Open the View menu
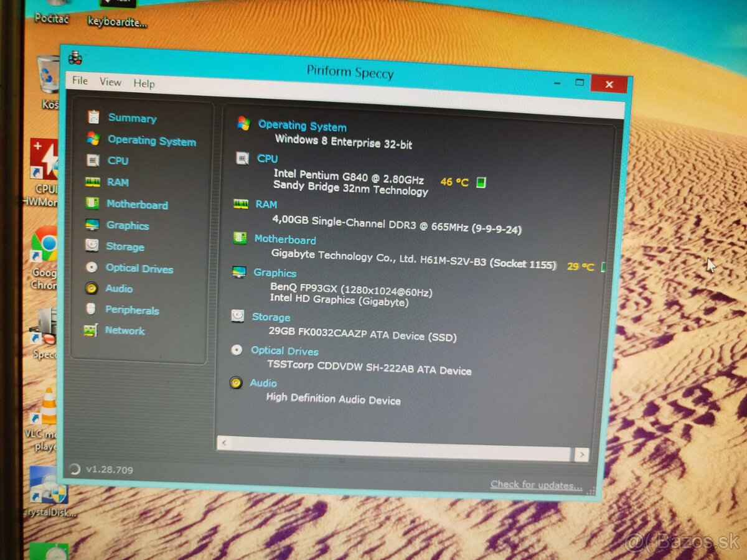The width and height of the screenshot is (747, 560). (x=110, y=82)
